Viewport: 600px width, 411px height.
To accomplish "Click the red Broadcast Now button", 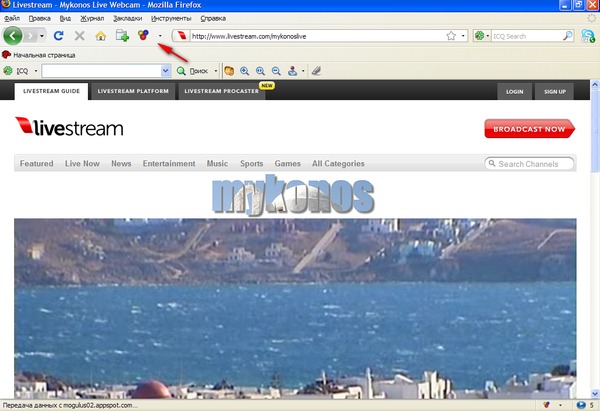I will pyautogui.click(x=530, y=129).
